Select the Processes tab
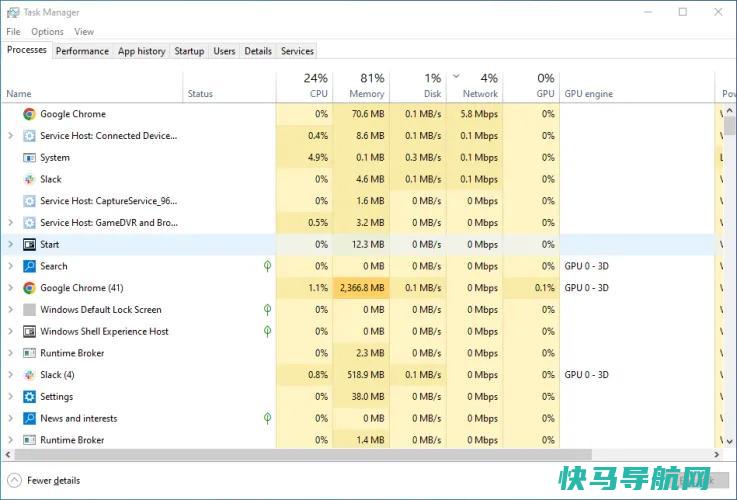The height and width of the screenshot is (500, 737). (26, 50)
